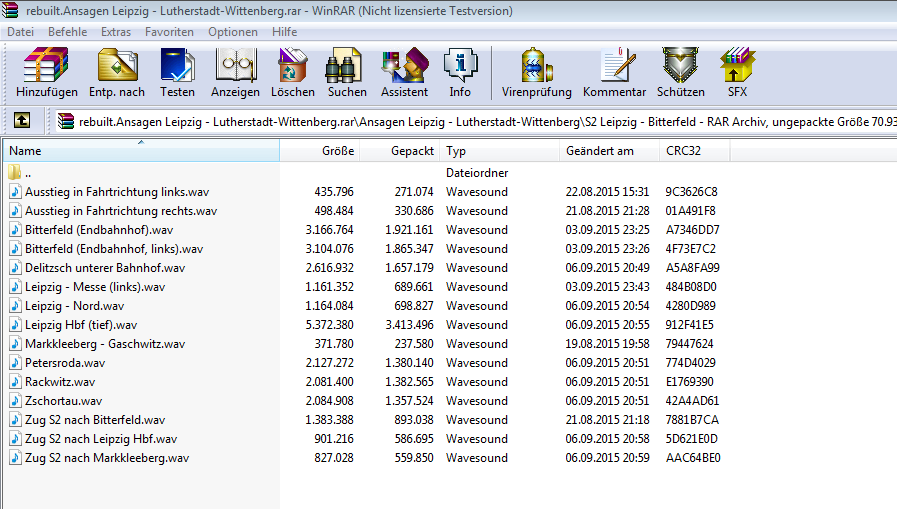The image size is (897, 509).
Task: Click the Löschen delete icon
Action: [293, 65]
